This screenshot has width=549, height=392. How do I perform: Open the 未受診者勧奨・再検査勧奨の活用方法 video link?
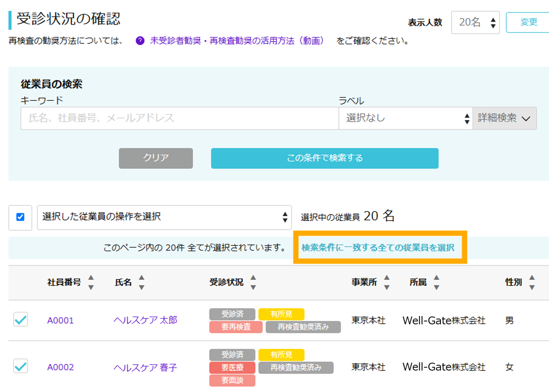click(x=236, y=41)
